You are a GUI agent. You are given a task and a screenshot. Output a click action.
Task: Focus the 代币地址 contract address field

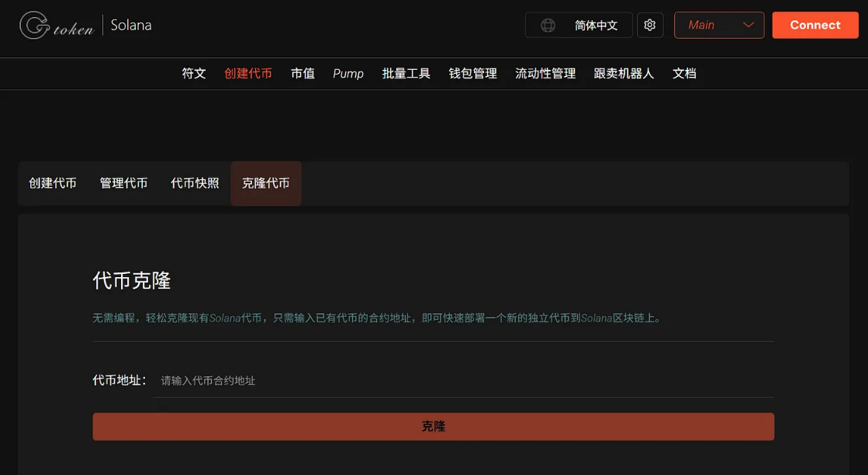[464, 380]
